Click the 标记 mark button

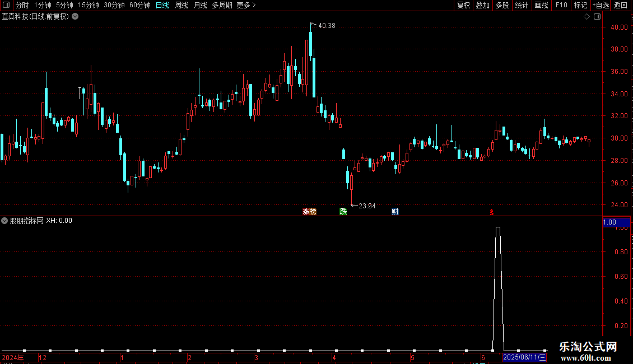(580, 5)
